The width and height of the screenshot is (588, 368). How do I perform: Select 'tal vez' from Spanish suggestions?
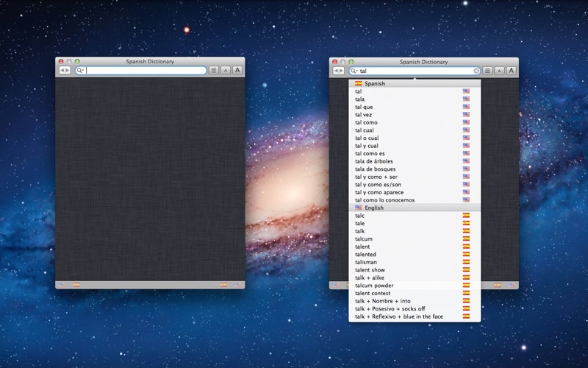click(365, 114)
